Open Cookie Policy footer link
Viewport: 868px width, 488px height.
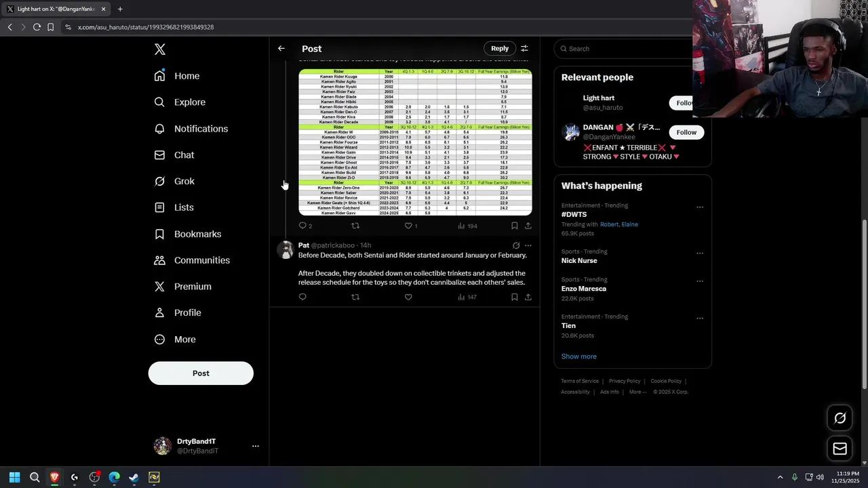click(666, 381)
